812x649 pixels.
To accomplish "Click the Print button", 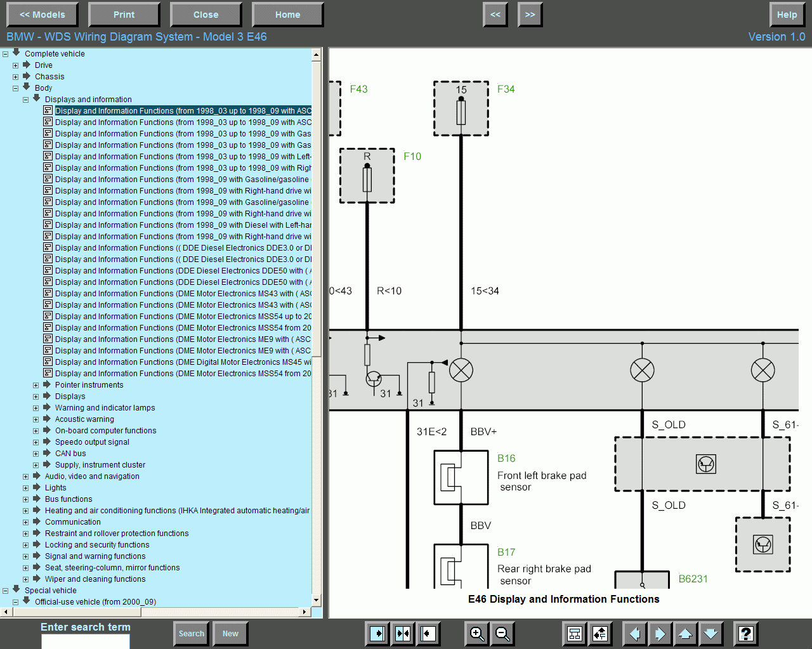I will [x=124, y=15].
